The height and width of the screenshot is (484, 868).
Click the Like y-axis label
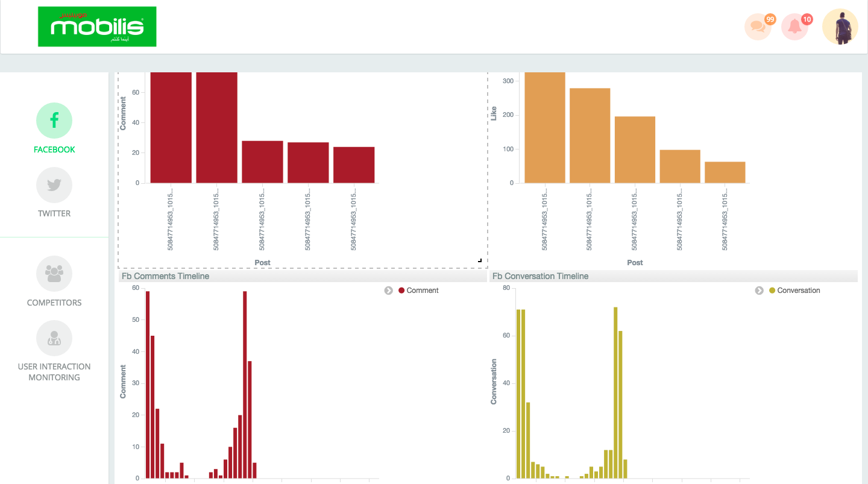pos(494,112)
